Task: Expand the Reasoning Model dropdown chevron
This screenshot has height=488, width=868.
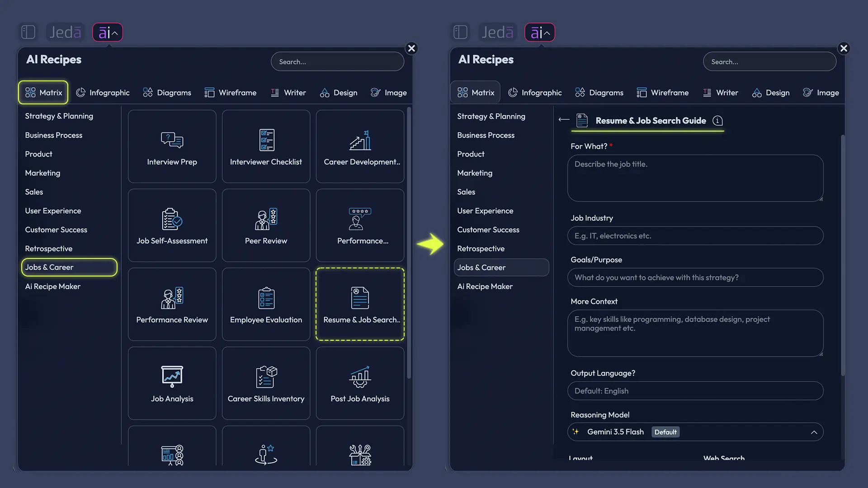Action: pos(814,432)
